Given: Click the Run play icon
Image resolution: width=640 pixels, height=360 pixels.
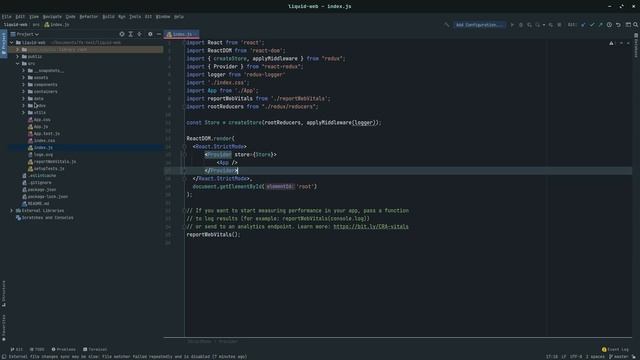Looking at the screenshot, I should 512,25.
